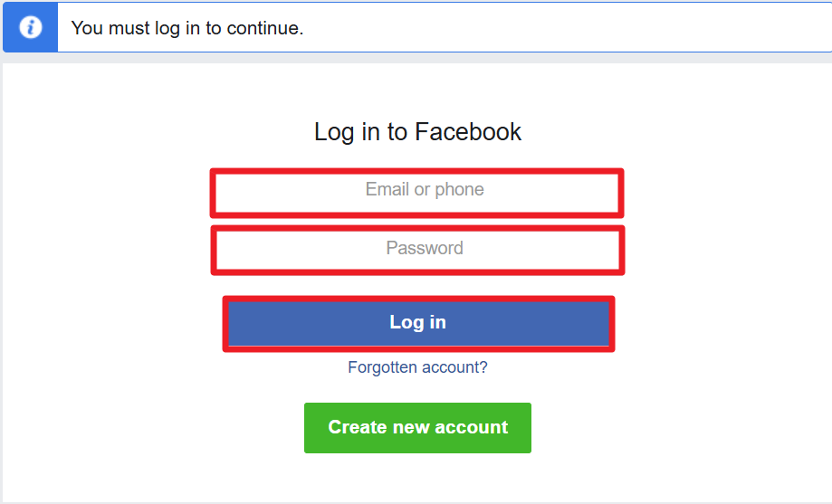Click the green Create new account button
Image resolution: width=832 pixels, height=504 pixels.
tap(417, 427)
